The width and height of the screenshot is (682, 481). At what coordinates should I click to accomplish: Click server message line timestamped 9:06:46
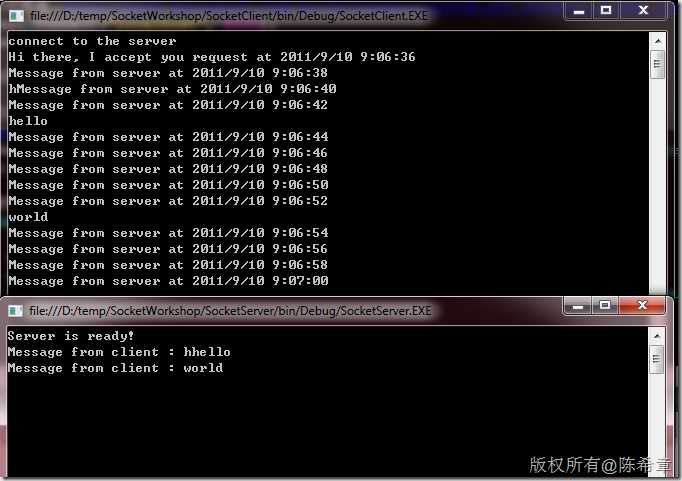[x=168, y=153]
